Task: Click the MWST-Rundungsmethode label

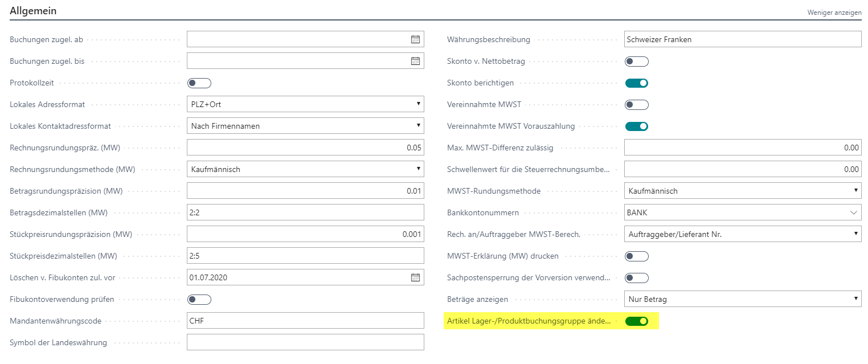Action: (x=494, y=191)
